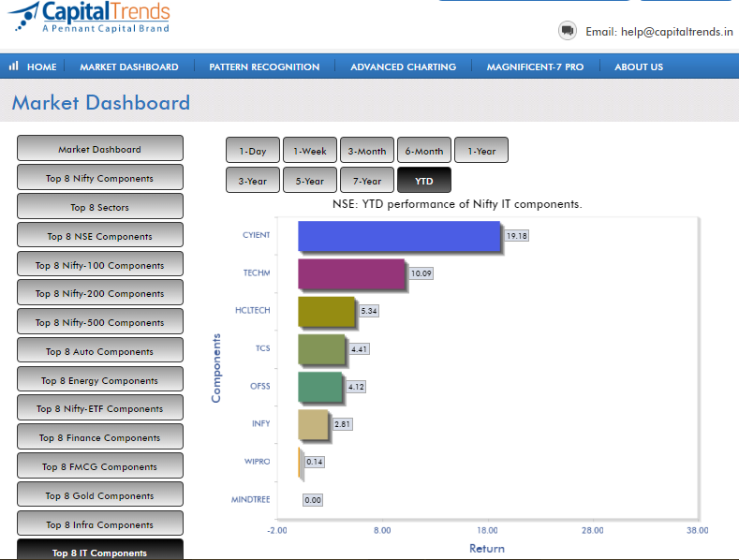Click the Market Dashboard page heading
The height and width of the screenshot is (560, 739).
pos(101,102)
